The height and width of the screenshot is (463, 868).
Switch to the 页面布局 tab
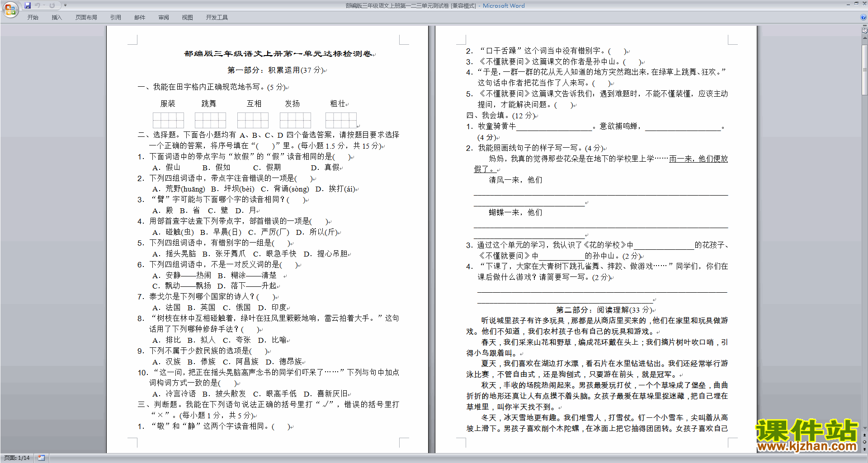(x=86, y=18)
